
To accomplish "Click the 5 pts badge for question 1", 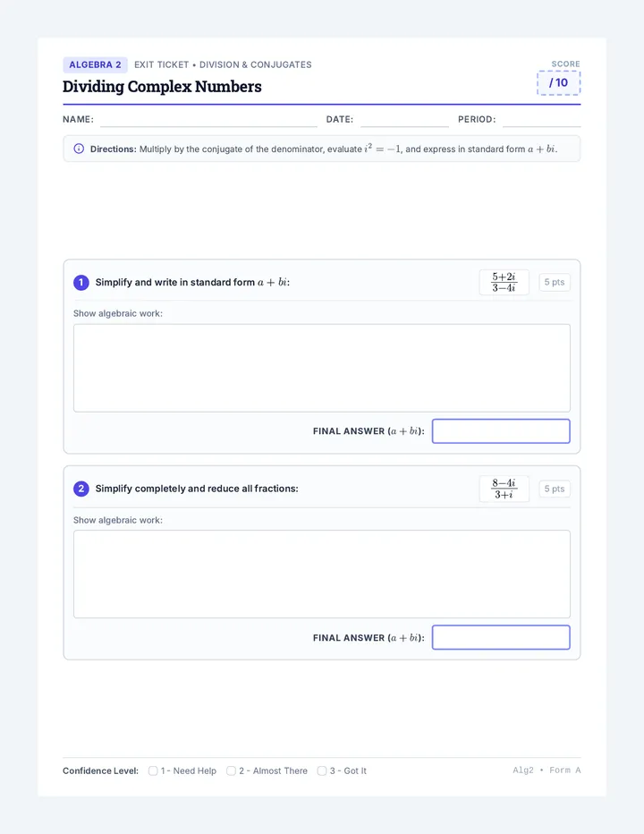I will [555, 282].
